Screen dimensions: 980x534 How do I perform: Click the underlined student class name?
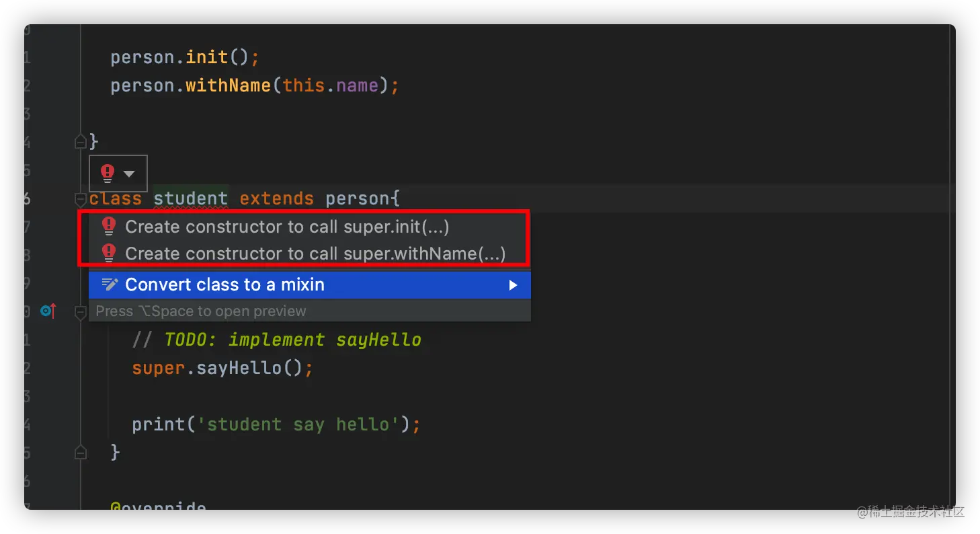pyautogui.click(x=191, y=199)
